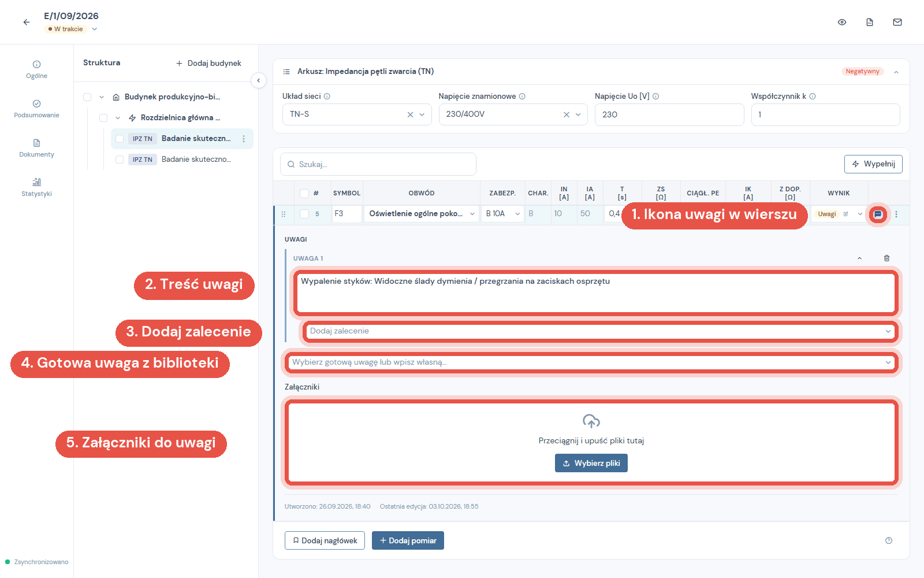Tick the first IPZ TN item checkbox
This screenshot has width=924, height=578.
click(120, 139)
